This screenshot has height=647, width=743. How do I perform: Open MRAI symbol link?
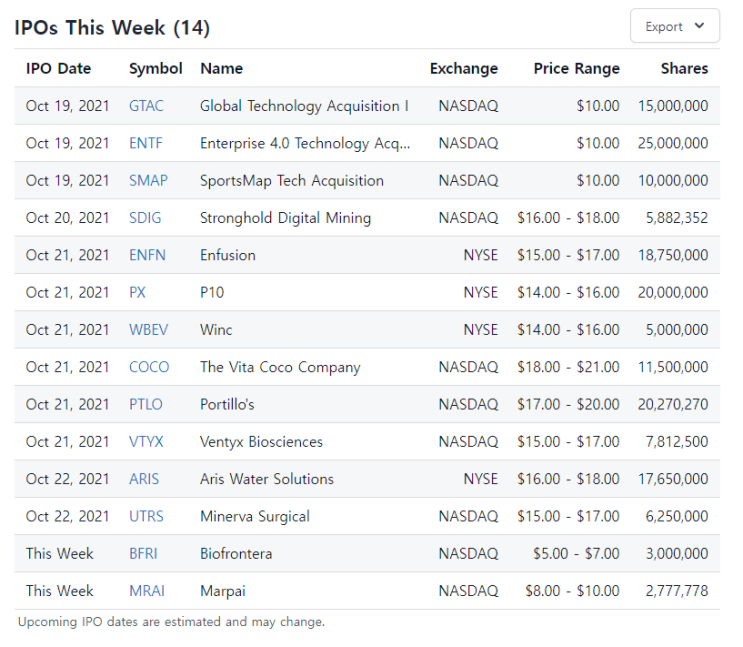(x=147, y=591)
